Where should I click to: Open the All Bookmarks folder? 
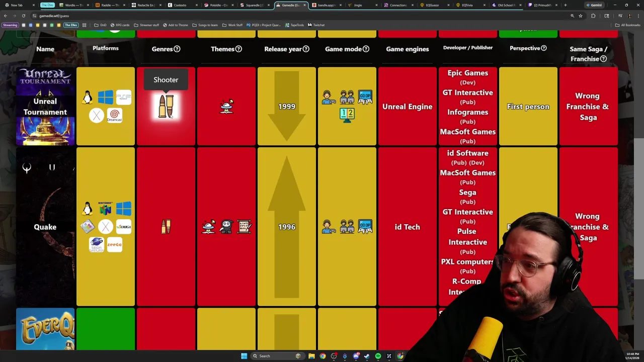(x=628, y=25)
